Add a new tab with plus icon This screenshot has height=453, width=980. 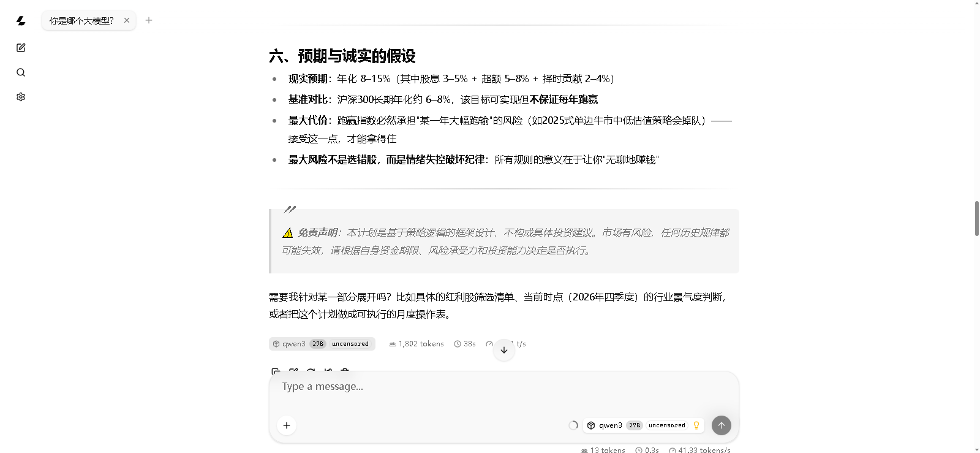(x=149, y=20)
